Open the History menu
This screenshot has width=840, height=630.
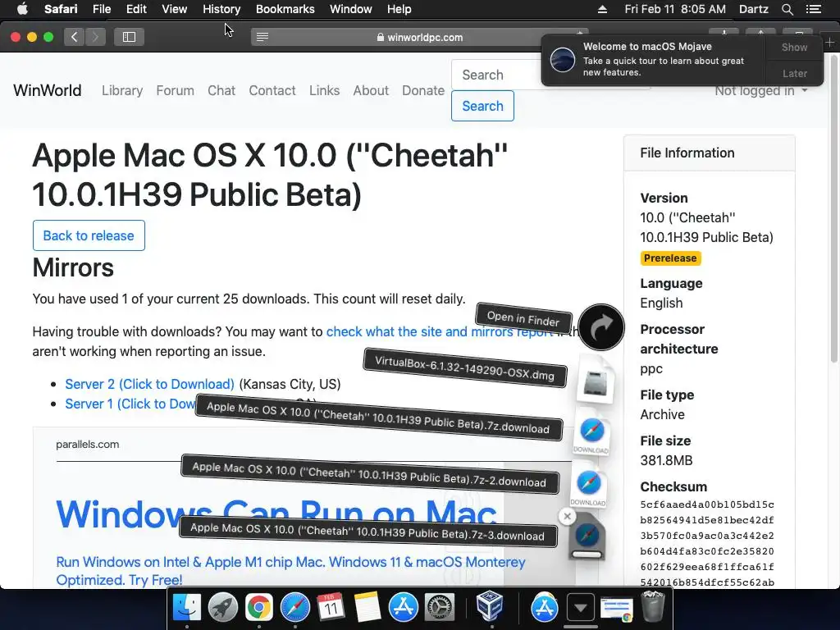[221, 9]
